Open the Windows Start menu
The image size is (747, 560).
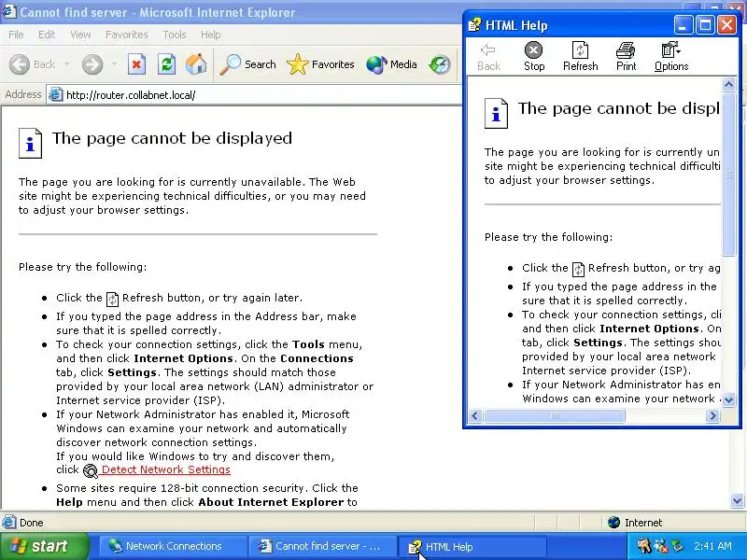point(44,546)
